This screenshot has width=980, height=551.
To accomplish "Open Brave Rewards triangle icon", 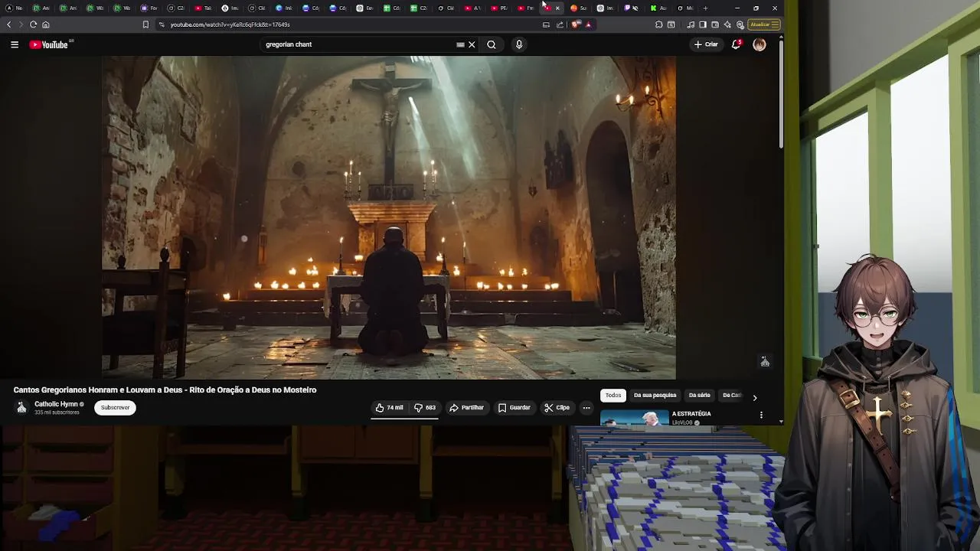I will tap(588, 24).
